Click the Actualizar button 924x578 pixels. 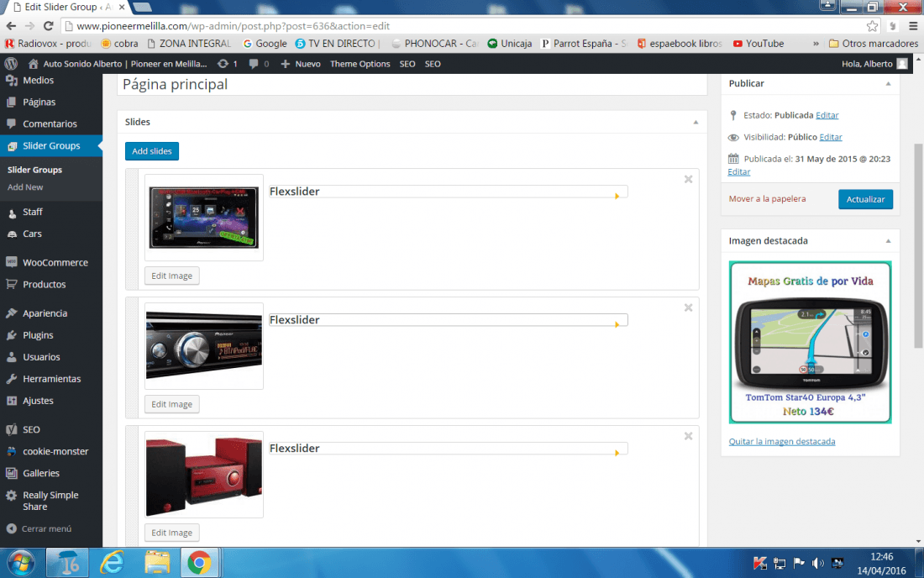[865, 199]
